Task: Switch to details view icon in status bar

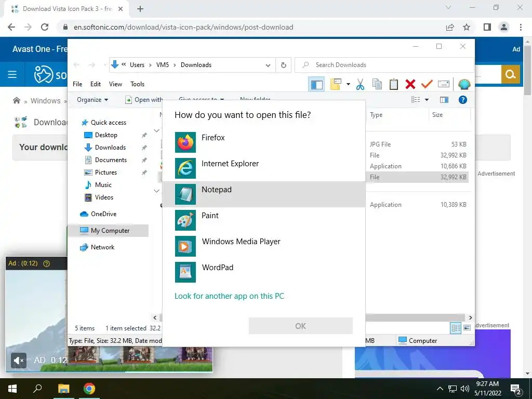Action: point(456,328)
